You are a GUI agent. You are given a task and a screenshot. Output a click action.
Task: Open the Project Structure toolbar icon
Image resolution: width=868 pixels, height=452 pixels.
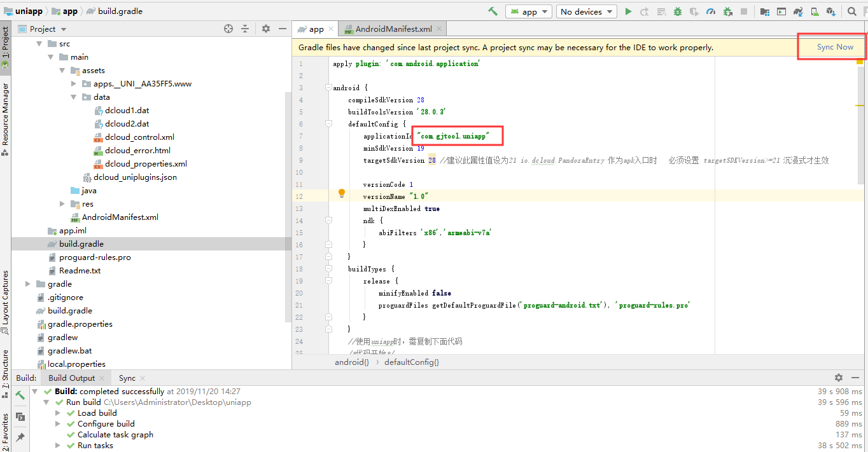click(x=764, y=11)
